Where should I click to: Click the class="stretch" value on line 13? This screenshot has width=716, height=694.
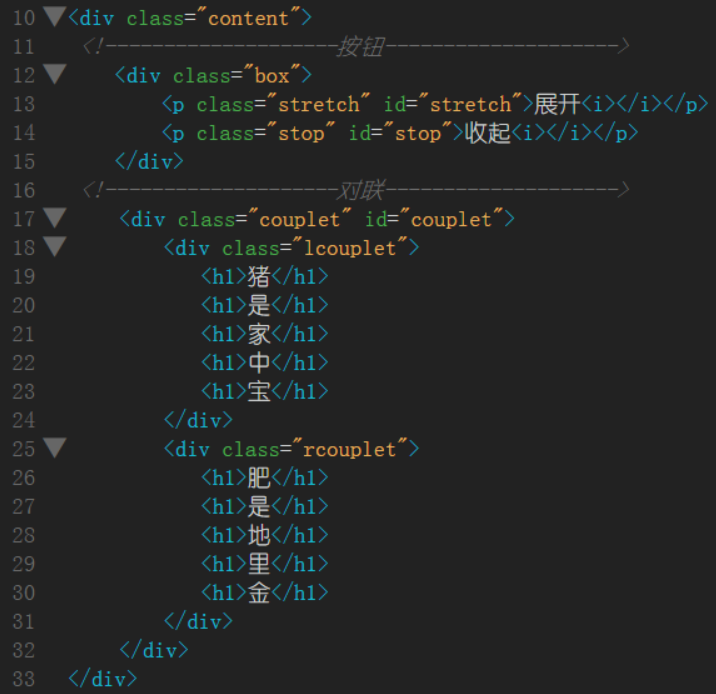click(x=319, y=104)
